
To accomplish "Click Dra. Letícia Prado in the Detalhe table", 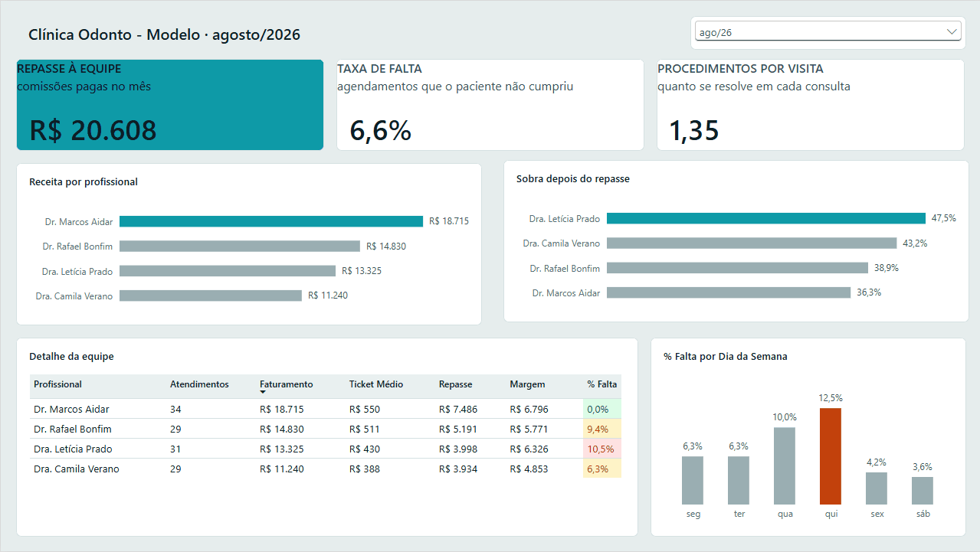I will (x=73, y=449).
